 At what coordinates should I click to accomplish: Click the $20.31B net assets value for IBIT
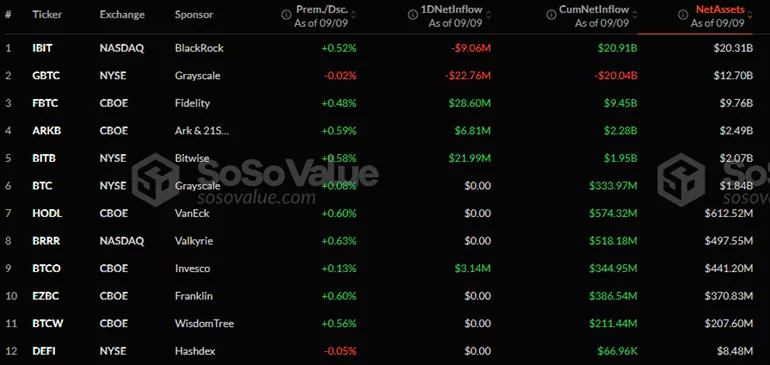(x=733, y=48)
